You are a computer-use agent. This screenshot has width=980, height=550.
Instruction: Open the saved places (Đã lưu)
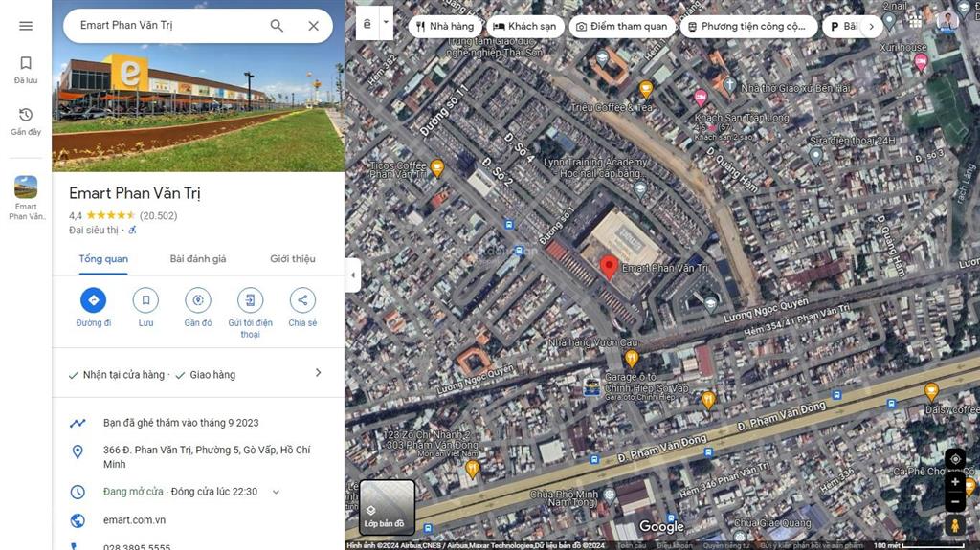[x=26, y=70]
